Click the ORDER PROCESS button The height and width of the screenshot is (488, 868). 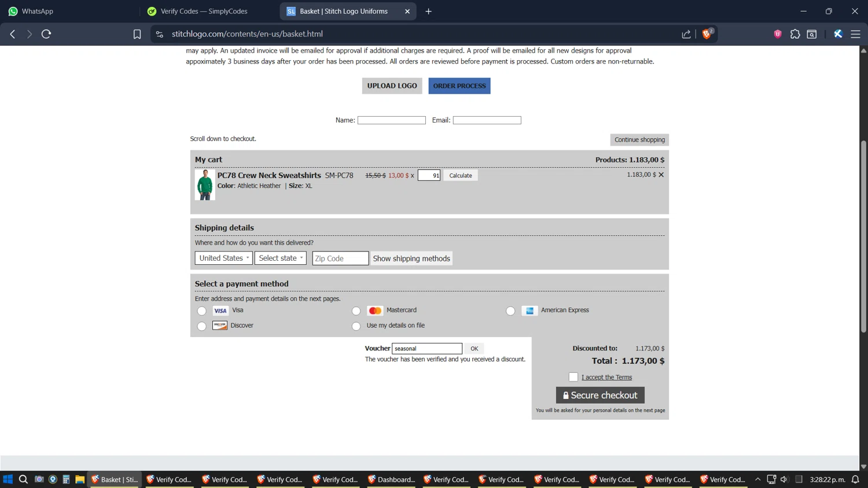click(459, 86)
